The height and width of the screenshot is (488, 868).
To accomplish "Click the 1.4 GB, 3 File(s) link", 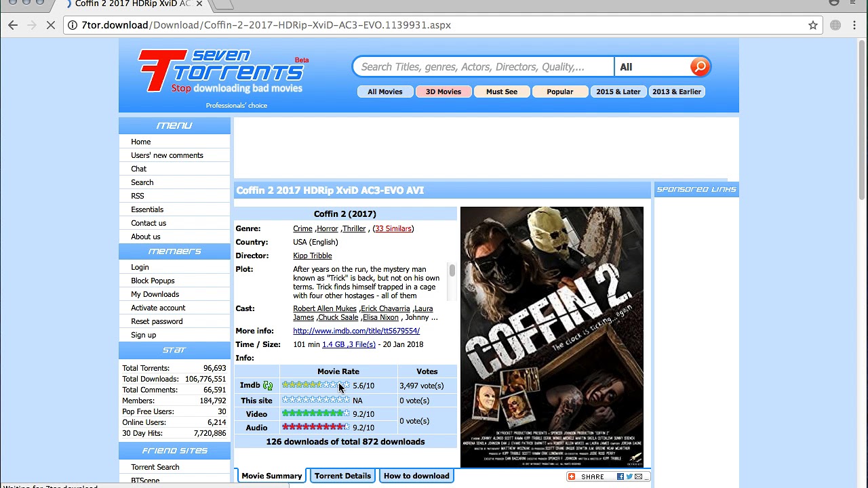I will [349, 344].
